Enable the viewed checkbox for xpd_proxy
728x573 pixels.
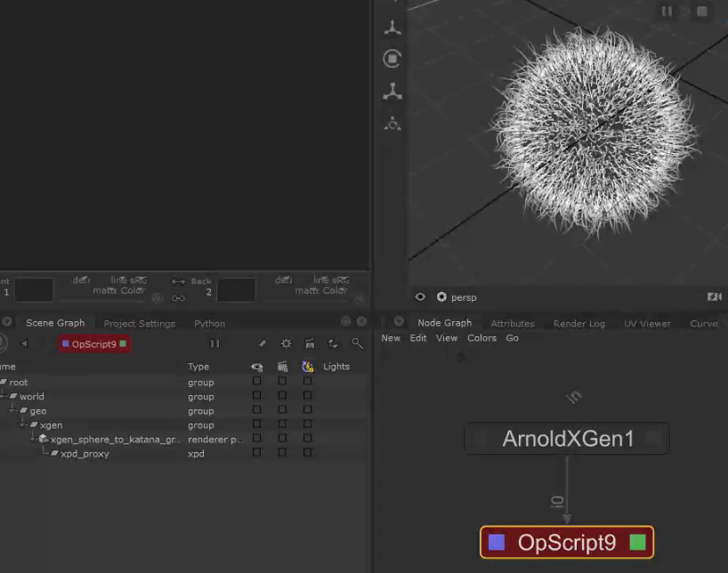pyautogui.click(x=257, y=453)
